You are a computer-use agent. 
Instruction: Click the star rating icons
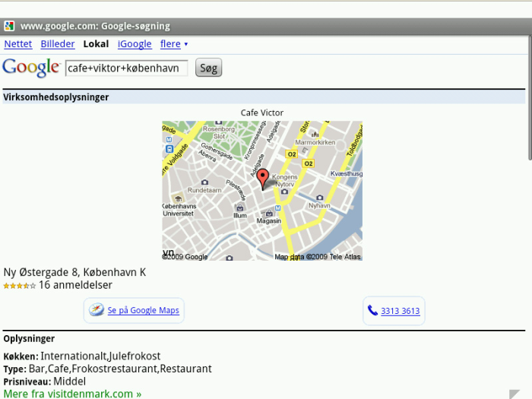[x=19, y=286]
